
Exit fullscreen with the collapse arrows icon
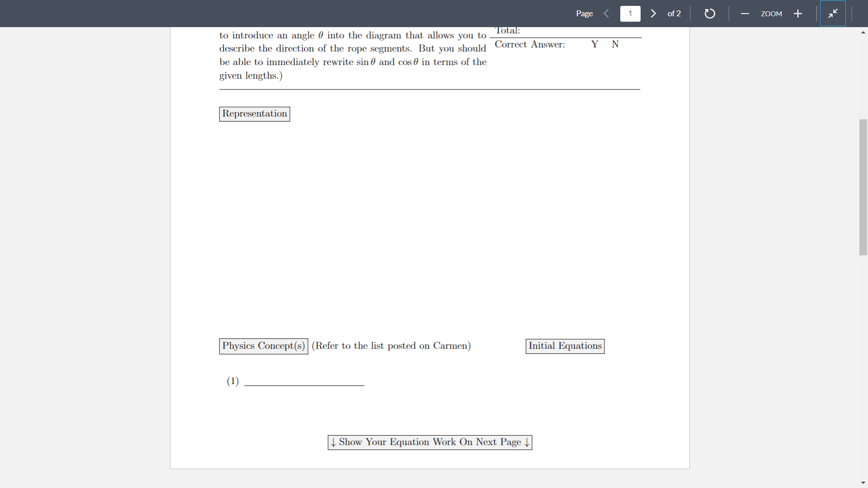click(833, 14)
